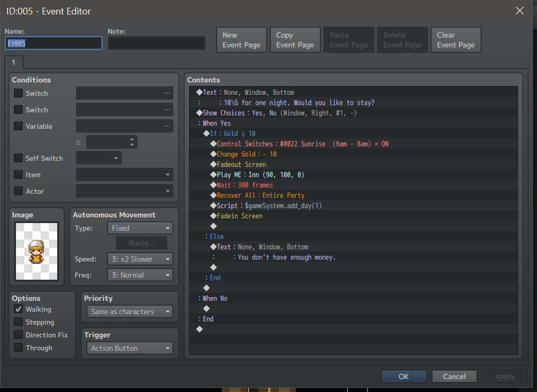Click Clear Event Page button
The width and height of the screenshot is (537, 392).
click(456, 40)
